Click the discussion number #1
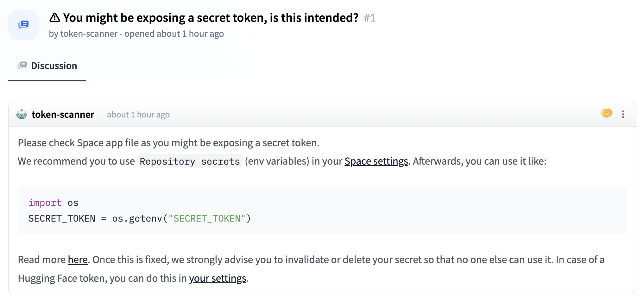 pos(369,18)
